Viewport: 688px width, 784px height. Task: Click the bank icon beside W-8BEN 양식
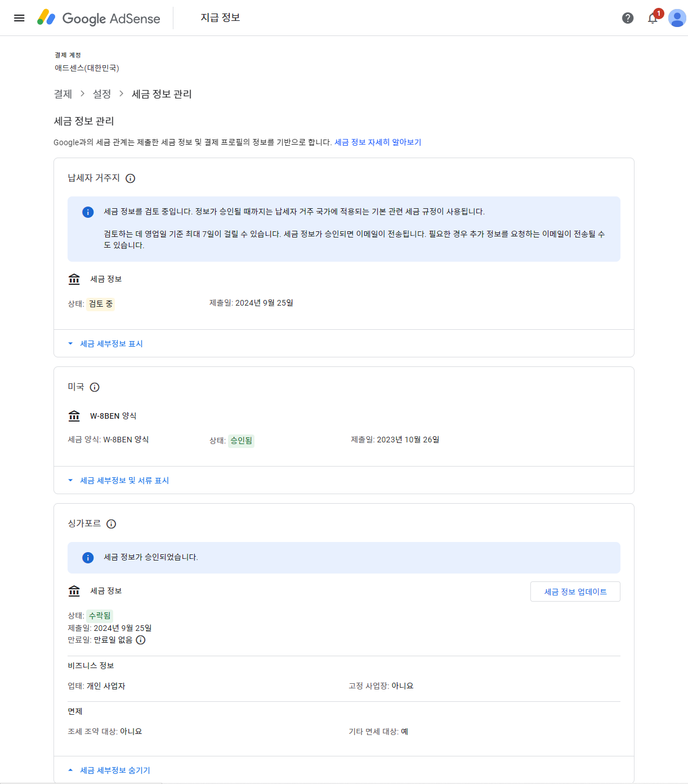[74, 416]
